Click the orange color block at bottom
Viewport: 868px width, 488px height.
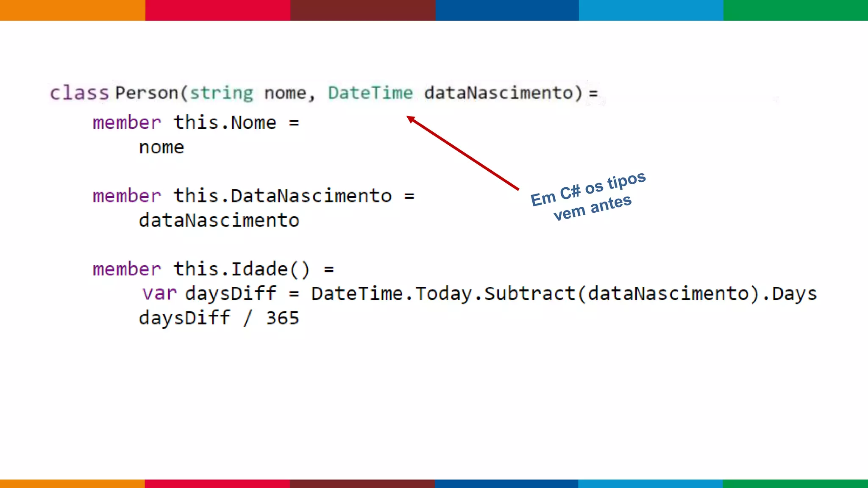click(x=72, y=483)
